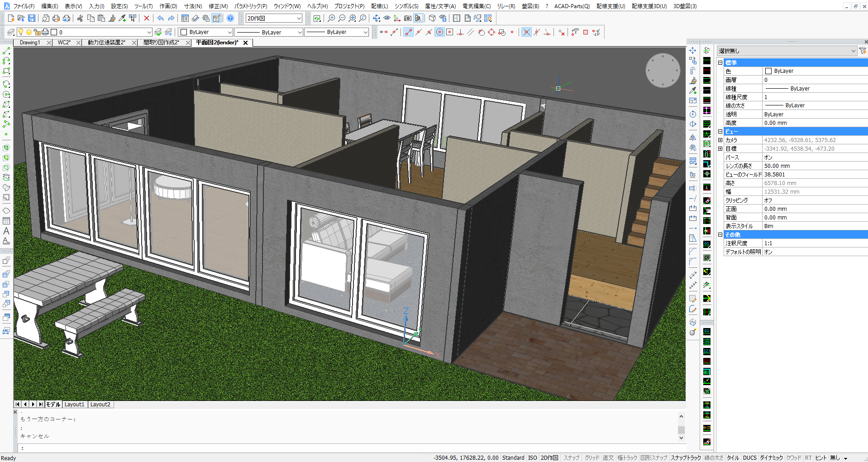This screenshot has width=868, height=462.
Task: Click the eye Look-from view icon
Action: tap(387, 18)
